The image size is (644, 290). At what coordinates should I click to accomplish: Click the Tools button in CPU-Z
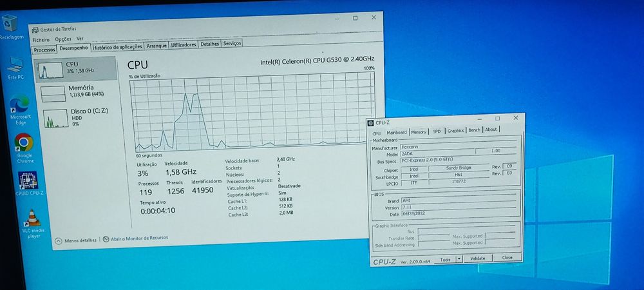[445, 260]
